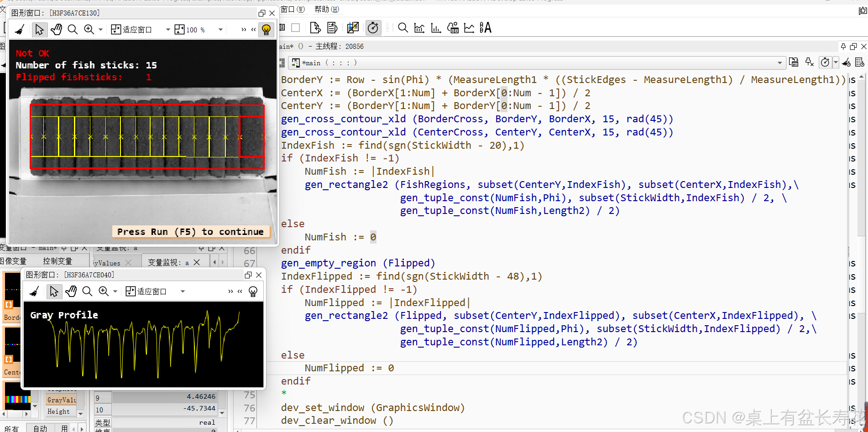The width and height of the screenshot is (868, 432).
Task: Click the image acquisition assistant icon in main toolbar
Action: pos(353,28)
